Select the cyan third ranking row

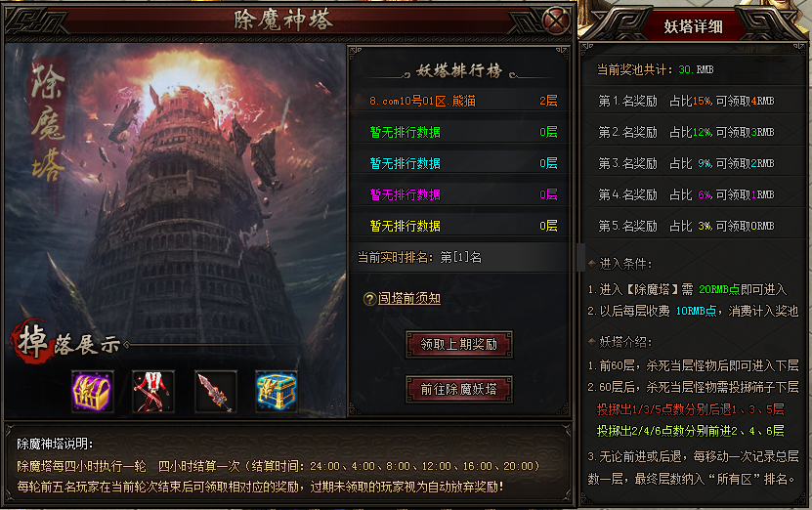click(459, 163)
